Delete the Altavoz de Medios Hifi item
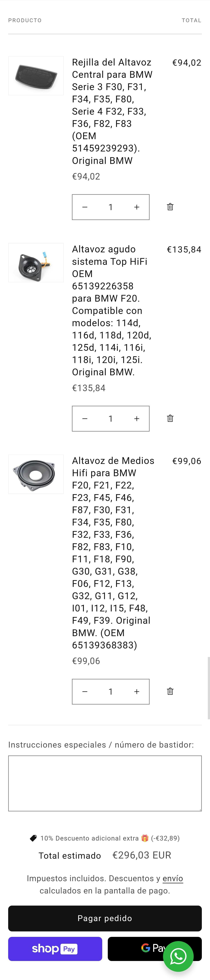 click(x=170, y=691)
